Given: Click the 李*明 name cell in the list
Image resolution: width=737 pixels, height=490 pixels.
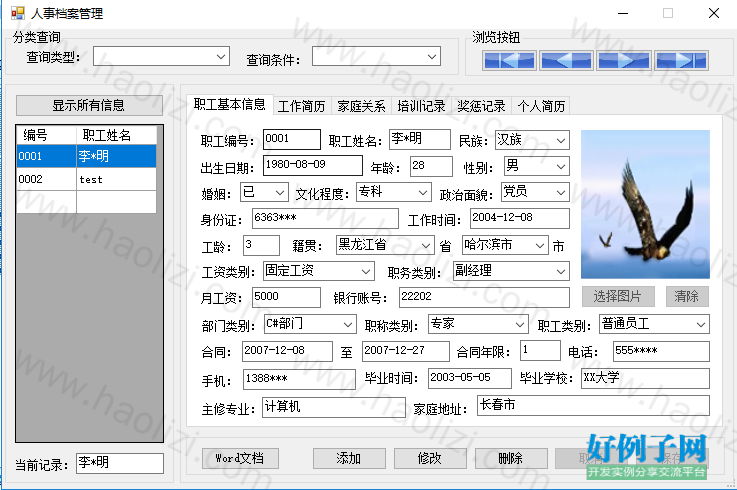Looking at the screenshot, I should tap(116, 156).
